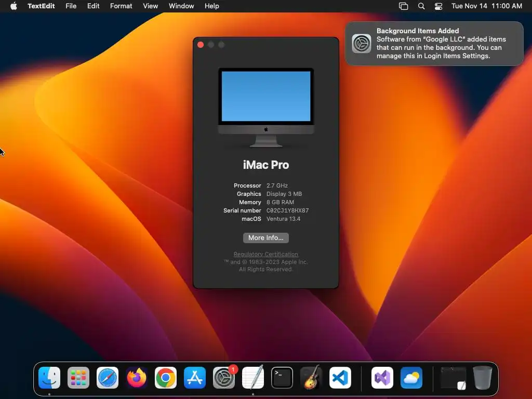Open Control Center in menu bar
The image size is (532, 399).
[x=438, y=6]
